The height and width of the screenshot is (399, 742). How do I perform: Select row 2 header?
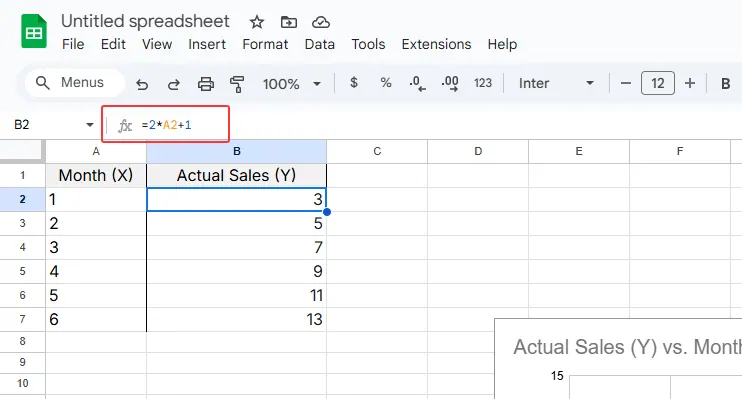coord(22,199)
